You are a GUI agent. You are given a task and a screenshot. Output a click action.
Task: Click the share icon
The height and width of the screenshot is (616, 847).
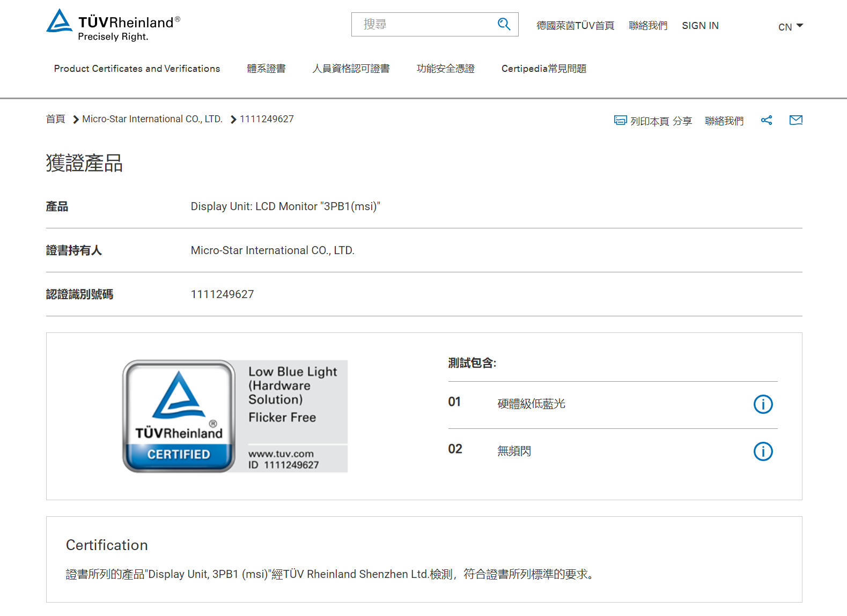767,121
